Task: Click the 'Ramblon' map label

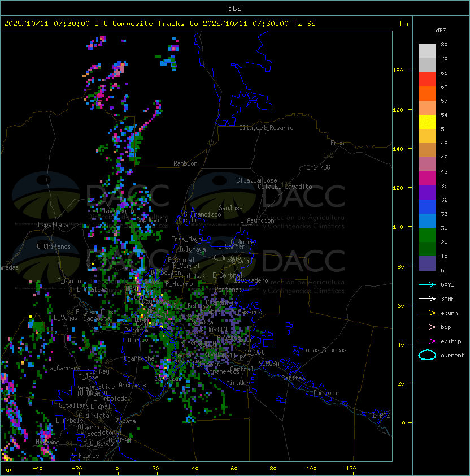Action: coord(185,163)
